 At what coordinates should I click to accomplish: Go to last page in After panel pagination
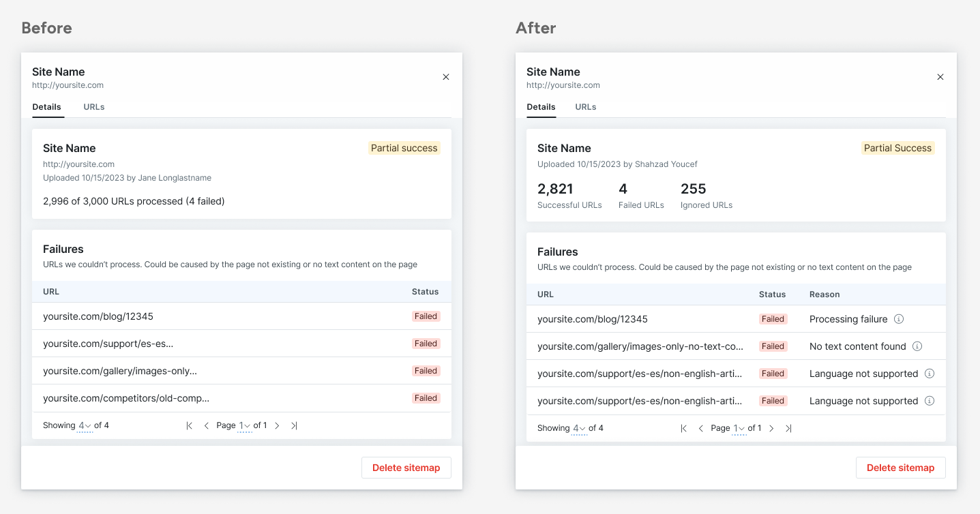tap(788, 428)
